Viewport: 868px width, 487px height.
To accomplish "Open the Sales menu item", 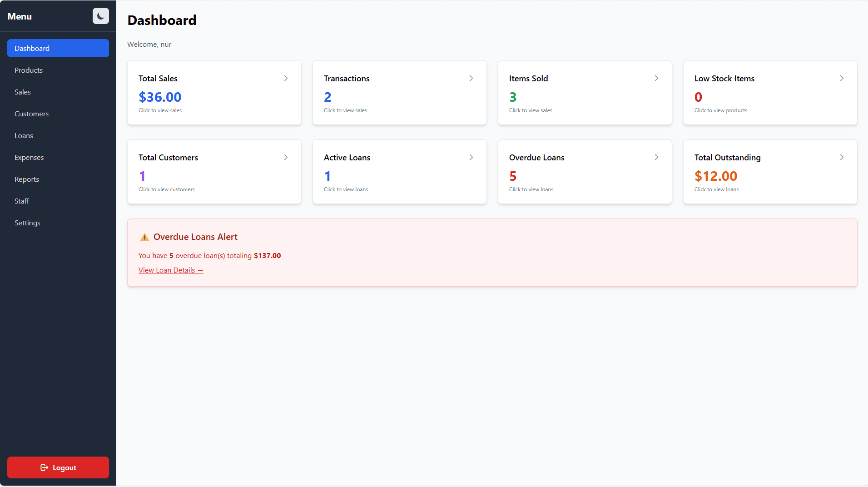I will point(58,92).
